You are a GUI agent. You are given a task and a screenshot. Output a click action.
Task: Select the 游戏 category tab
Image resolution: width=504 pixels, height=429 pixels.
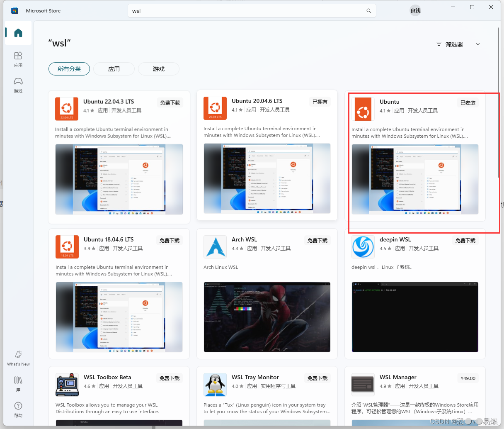pos(159,69)
